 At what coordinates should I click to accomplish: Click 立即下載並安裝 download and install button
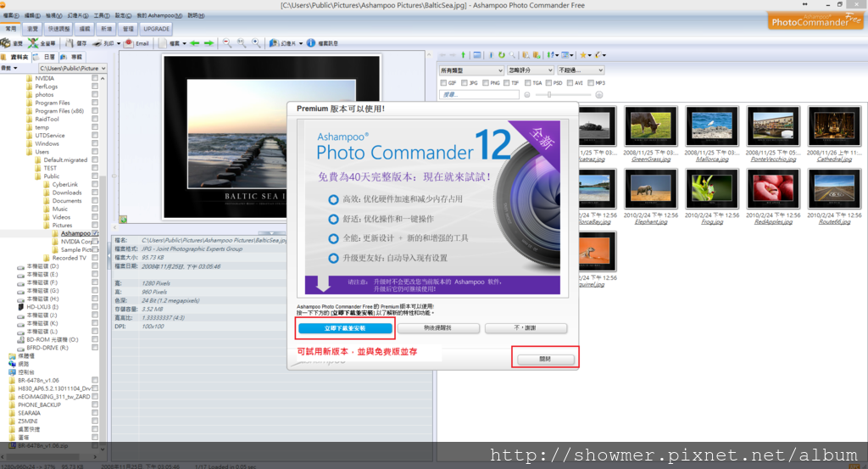click(x=344, y=328)
